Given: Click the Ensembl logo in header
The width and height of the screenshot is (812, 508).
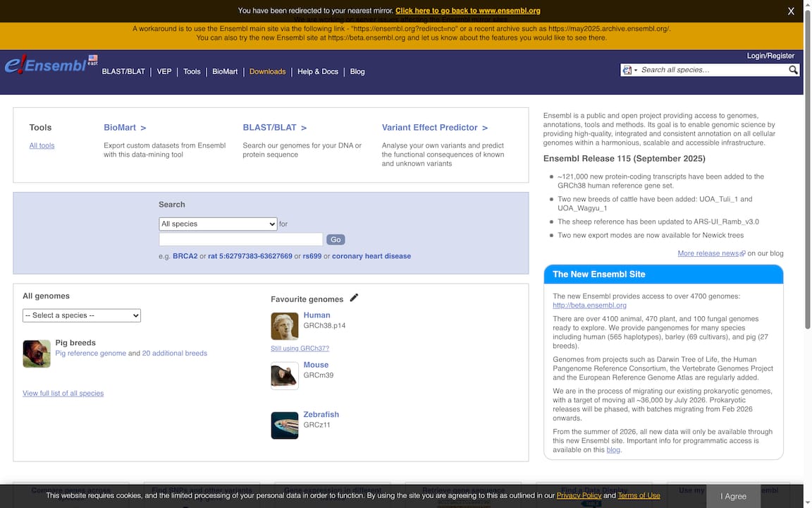Looking at the screenshot, I should [x=47, y=65].
